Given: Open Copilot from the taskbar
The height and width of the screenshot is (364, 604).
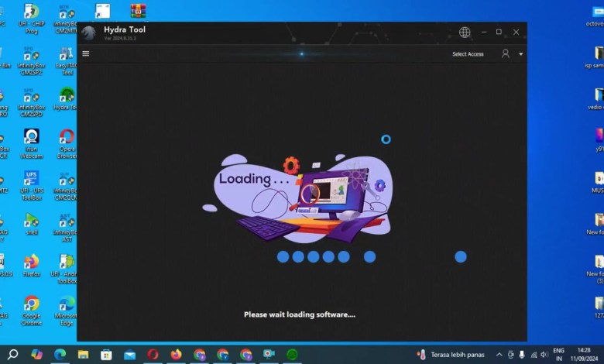Looking at the screenshot, I should tap(36, 354).
